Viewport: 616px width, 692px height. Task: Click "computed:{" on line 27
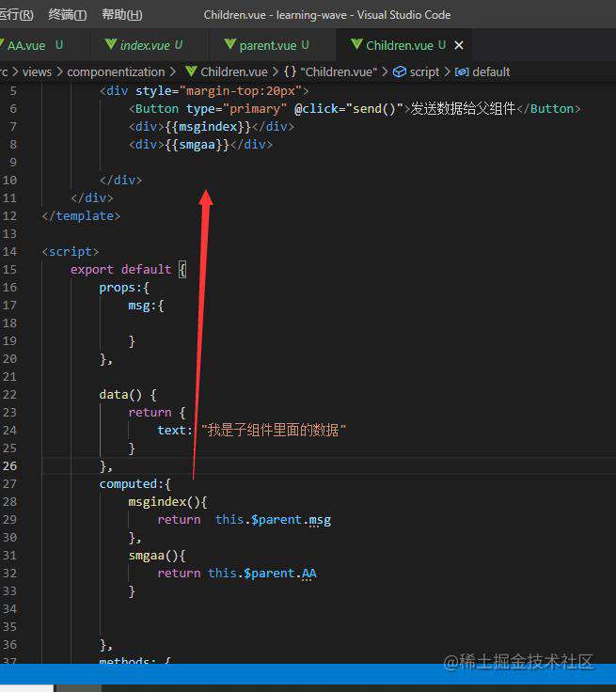[135, 483]
